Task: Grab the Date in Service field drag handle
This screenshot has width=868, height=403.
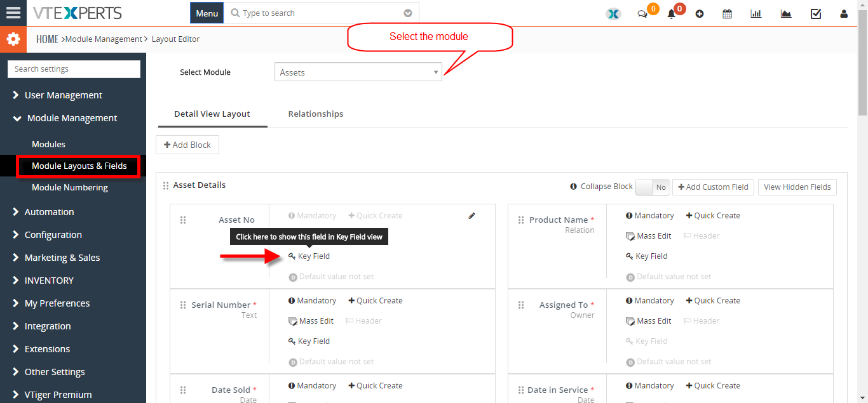Action: point(521,390)
